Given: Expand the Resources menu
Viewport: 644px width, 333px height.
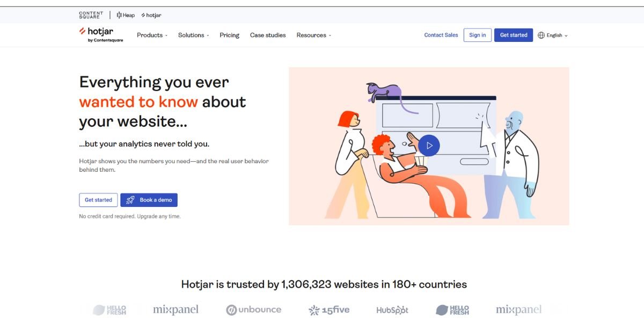Looking at the screenshot, I should point(313,35).
